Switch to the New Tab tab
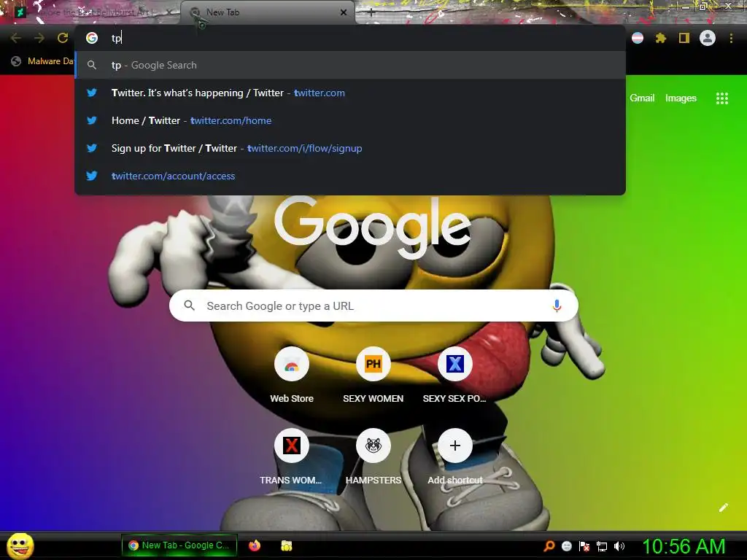 click(267, 12)
